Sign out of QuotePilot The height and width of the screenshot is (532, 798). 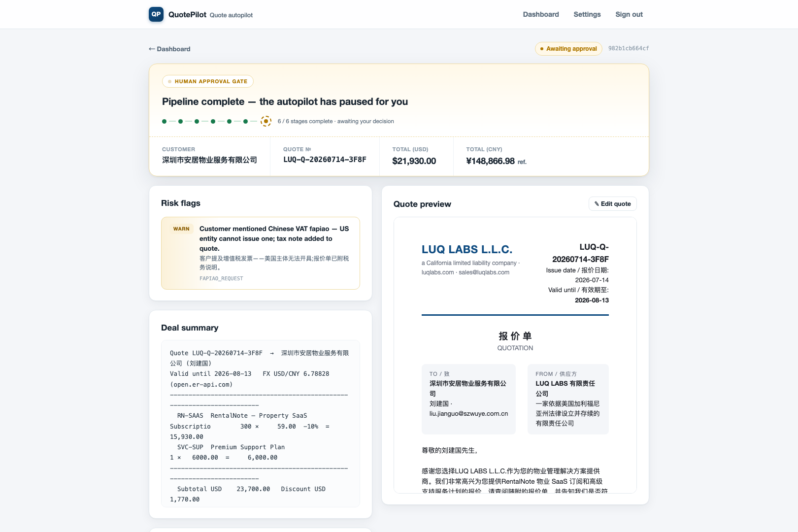tap(629, 14)
